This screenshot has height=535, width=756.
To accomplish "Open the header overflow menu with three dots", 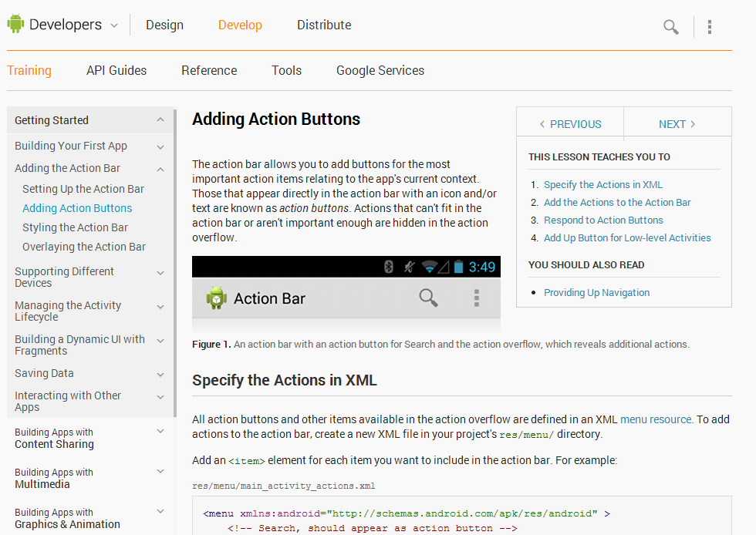I will [710, 27].
